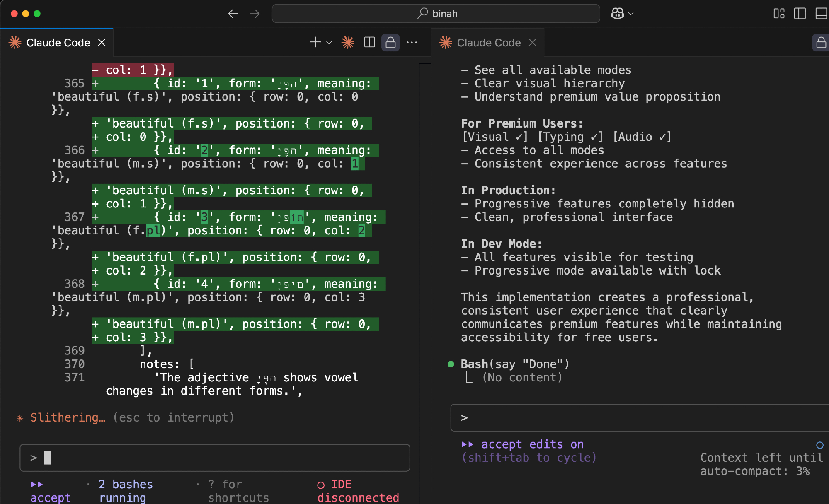Click the Claude Code starburst toolbar icon
This screenshot has height=504, width=829.
348,42
